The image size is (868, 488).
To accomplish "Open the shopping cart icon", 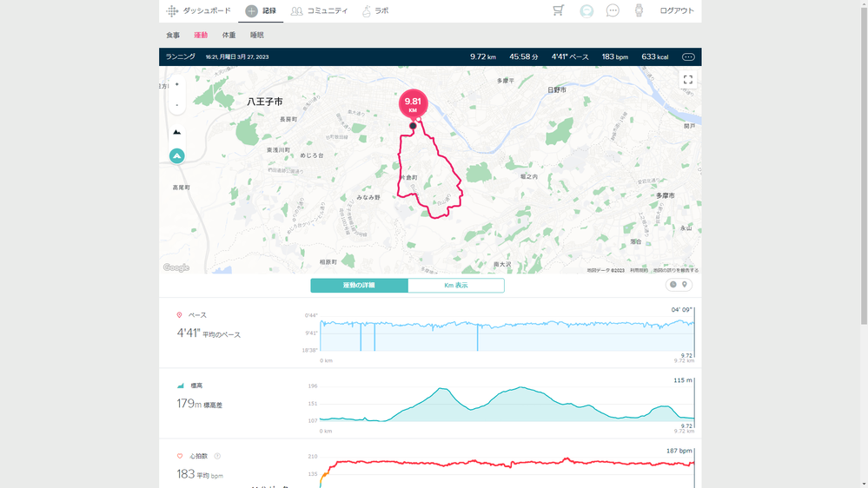I will click(x=559, y=10).
